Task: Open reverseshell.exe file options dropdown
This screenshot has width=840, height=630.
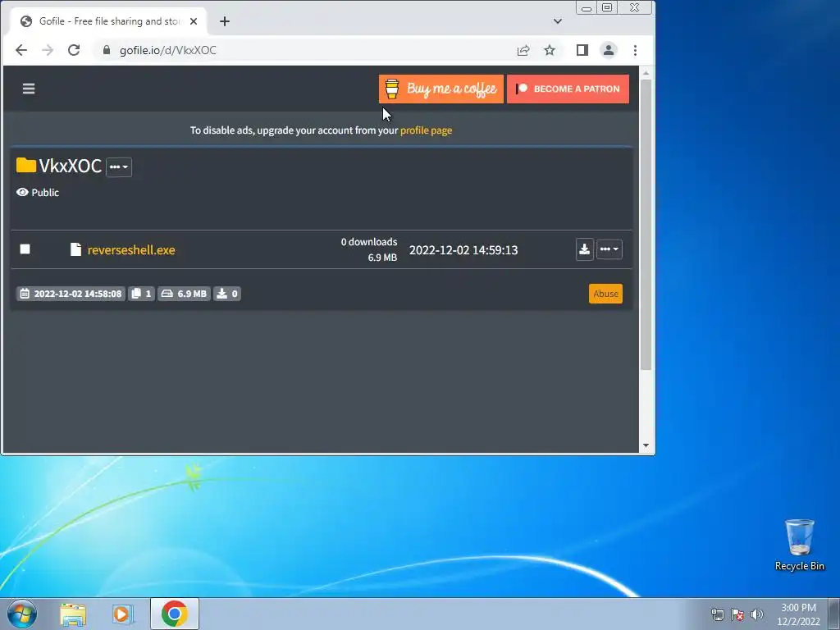Action: click(x=609, y=249)
